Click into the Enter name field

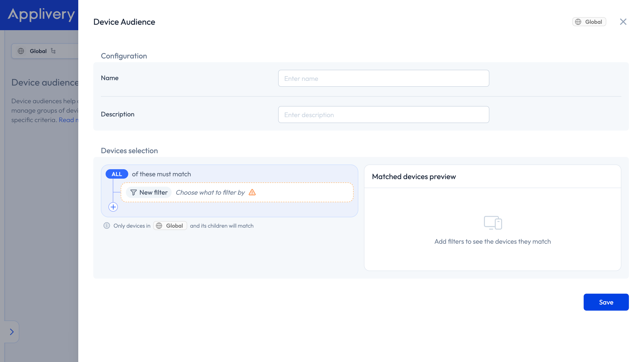[x=384, y=78]
